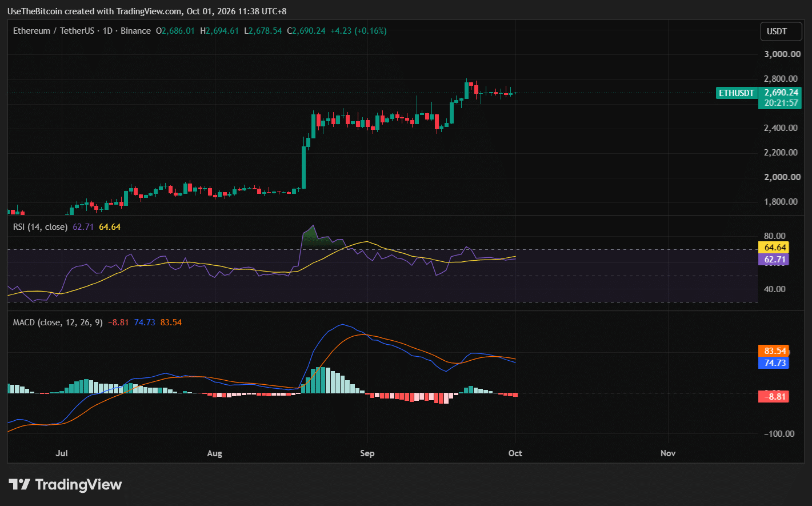Click the MACD legend value -8.81
Screen dimensions: 812x506
click(118, 322)
